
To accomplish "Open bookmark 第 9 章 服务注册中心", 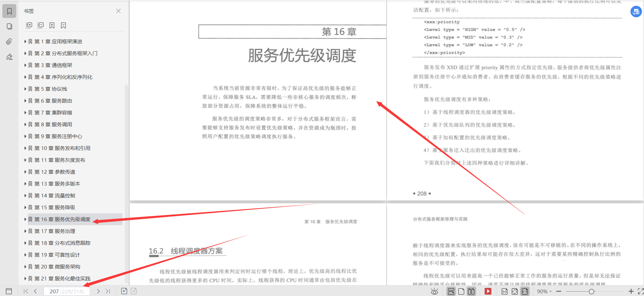I will (x=58, y=136).
